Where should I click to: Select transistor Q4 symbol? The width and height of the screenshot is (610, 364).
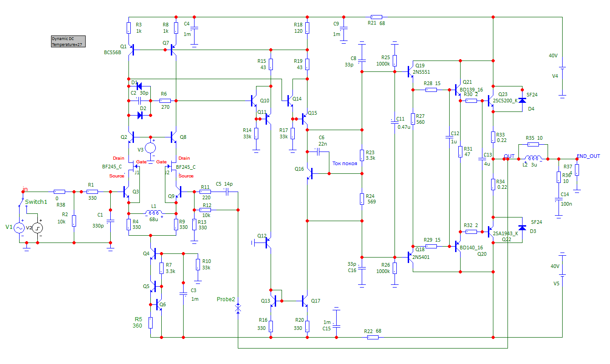pos(154,253)
